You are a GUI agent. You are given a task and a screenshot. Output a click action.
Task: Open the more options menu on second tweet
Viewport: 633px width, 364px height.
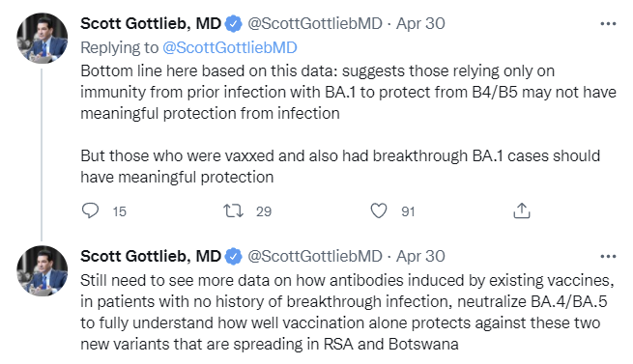point(608,256)
